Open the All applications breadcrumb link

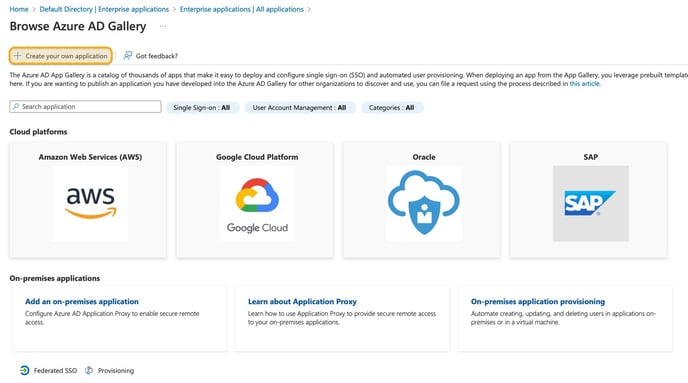[x=242, y=9]
